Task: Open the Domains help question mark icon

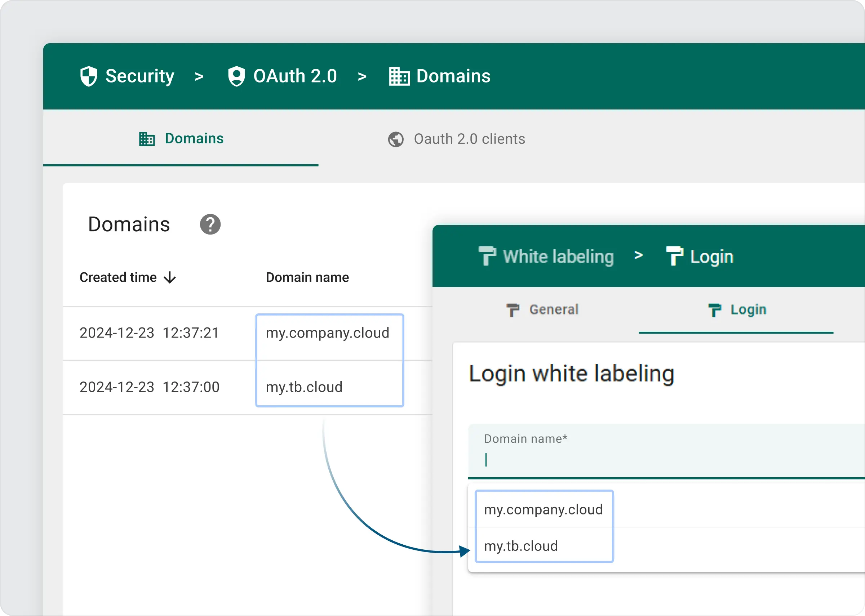Action: click(x=210, y=224)
